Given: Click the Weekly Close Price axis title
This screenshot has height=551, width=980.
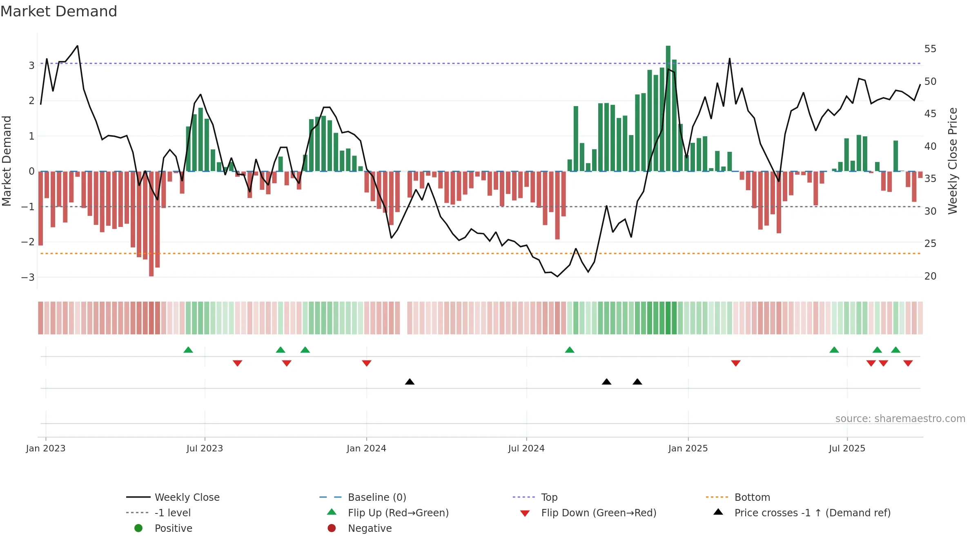Looking at the screenshot, I should point(953,161).
